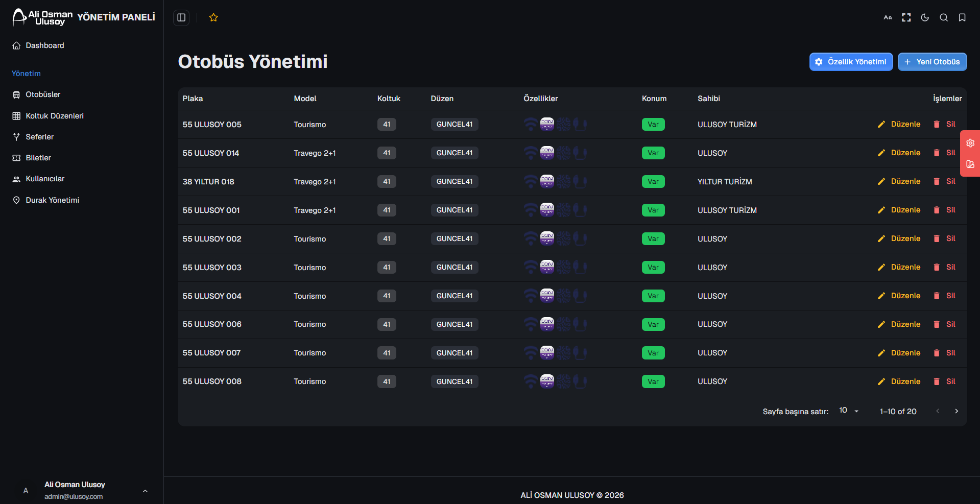Click the yellow star favorite icon
This screenshot has height=504, width=980.
click(213, 17)
